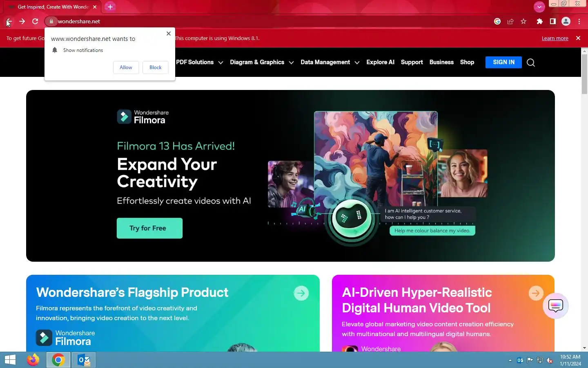Reload the page with the refresh icon

(x=35, y=21)
